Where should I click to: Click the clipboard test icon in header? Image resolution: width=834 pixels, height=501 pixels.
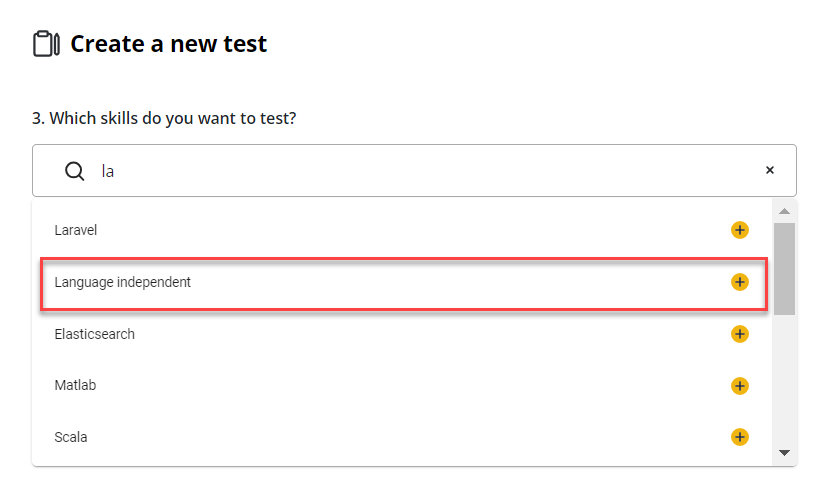(x=46, y=44)
